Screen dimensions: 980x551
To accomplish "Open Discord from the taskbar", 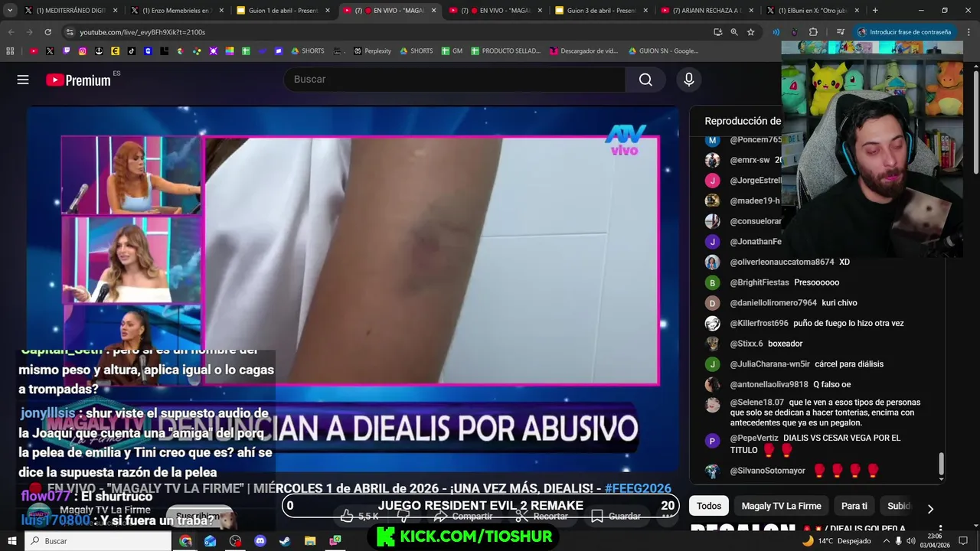I will pos(260,541).
